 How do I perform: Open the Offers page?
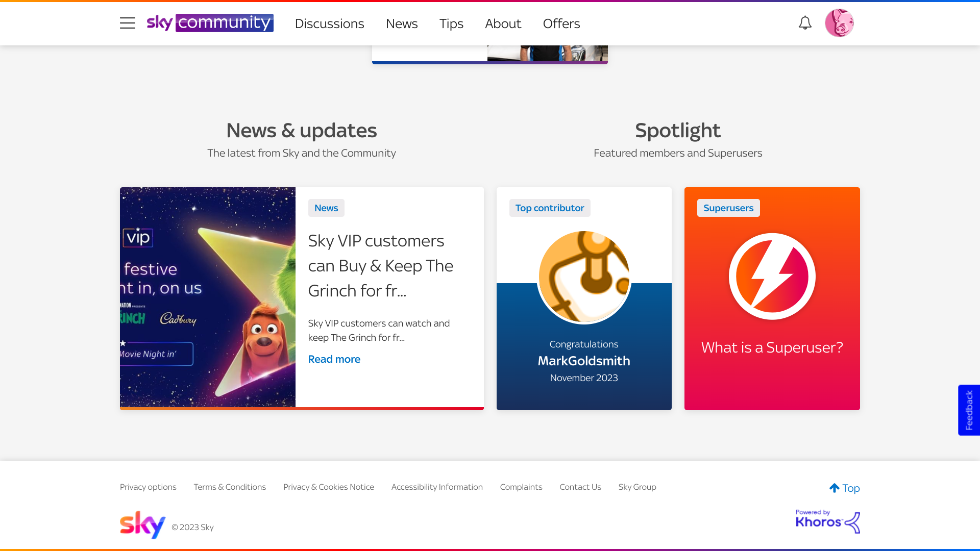(x=561, y=23)
